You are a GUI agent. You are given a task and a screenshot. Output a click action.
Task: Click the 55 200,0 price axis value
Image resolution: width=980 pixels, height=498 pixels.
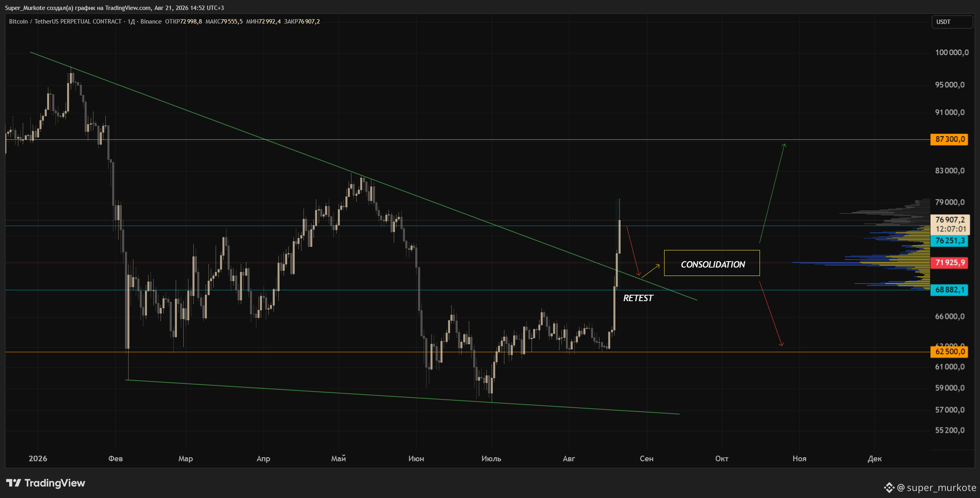pyautogui.click(x=950, y=431)
